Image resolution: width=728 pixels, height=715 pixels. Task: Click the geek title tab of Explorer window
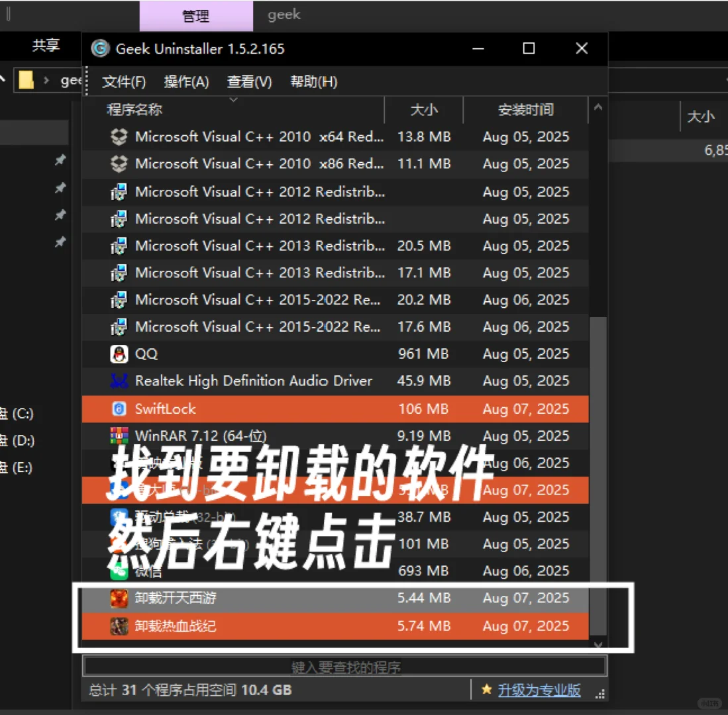pyautogui.click(x=284, y=15)
